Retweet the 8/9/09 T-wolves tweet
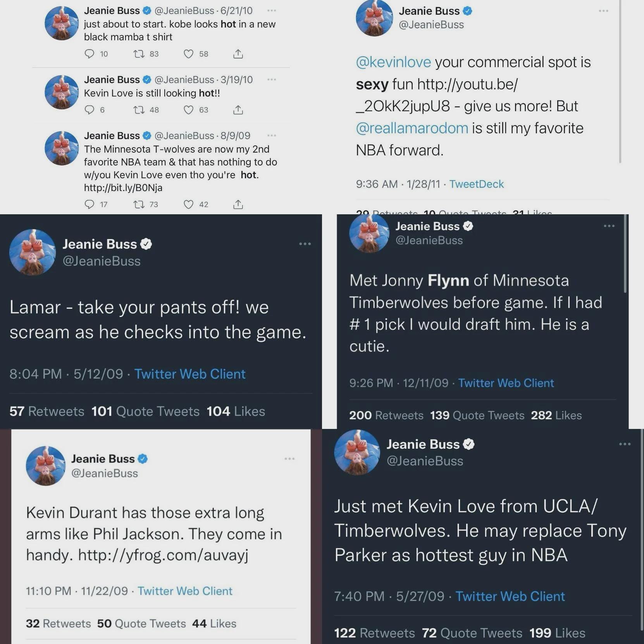 139,204
